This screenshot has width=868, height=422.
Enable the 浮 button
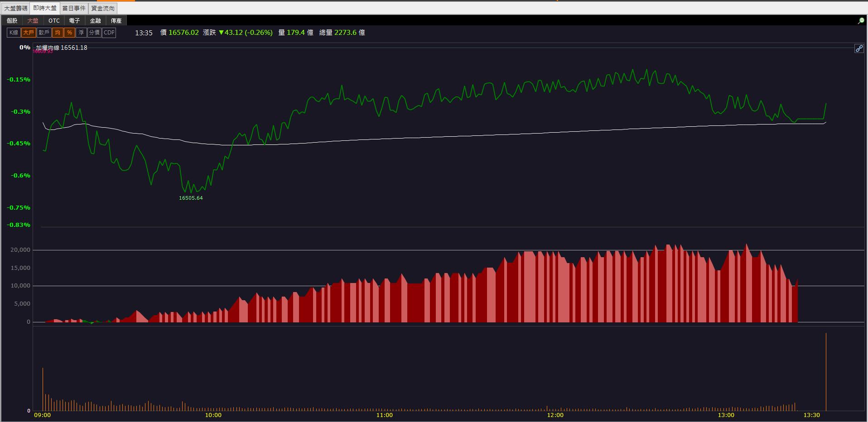pyautogui.click(x=81, y=33)
